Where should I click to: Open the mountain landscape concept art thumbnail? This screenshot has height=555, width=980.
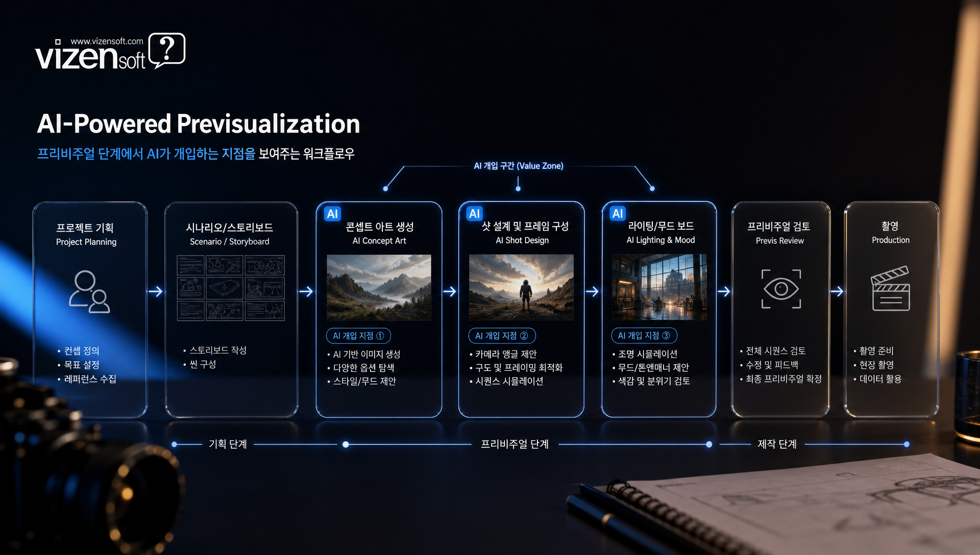(x=379, y=288)
